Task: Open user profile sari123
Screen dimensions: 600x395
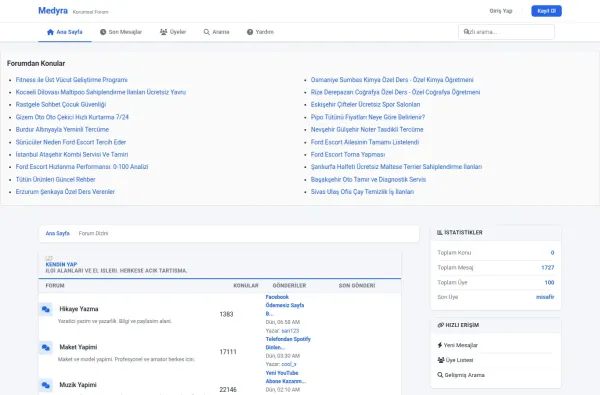Action: click(x=290, y=331)
